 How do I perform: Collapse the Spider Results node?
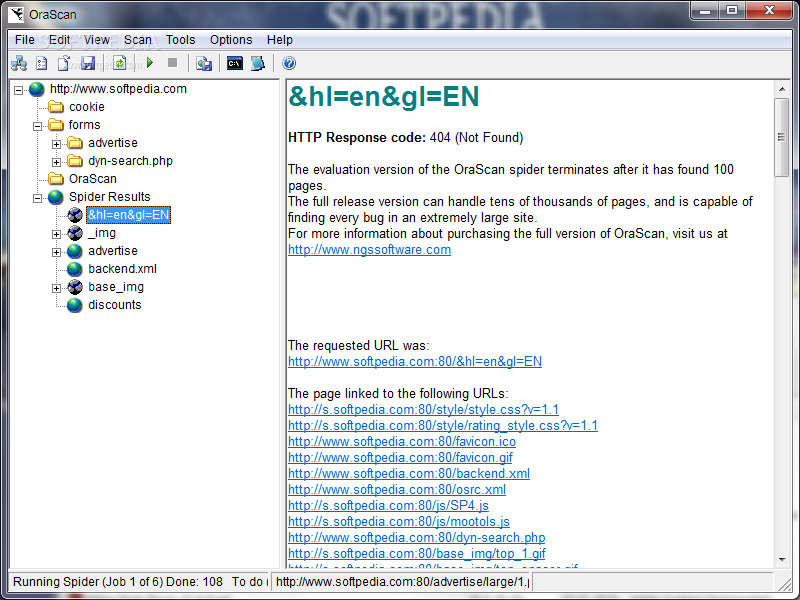37,198
